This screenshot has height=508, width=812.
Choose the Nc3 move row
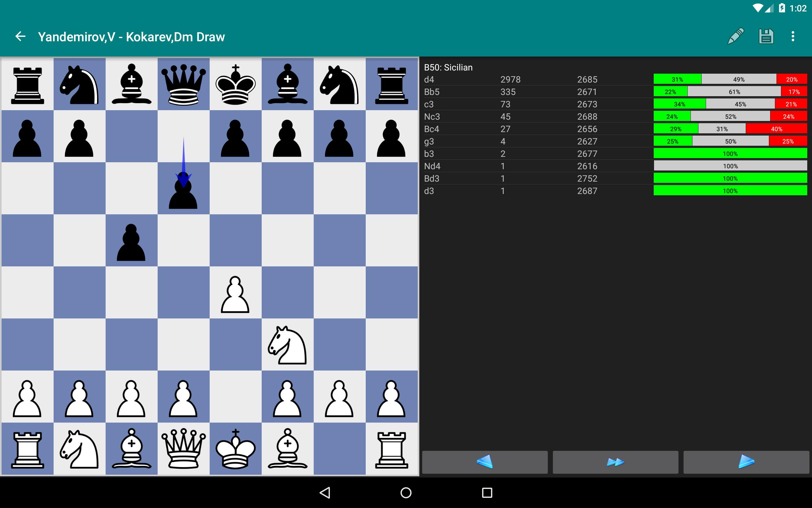(615, 117)
